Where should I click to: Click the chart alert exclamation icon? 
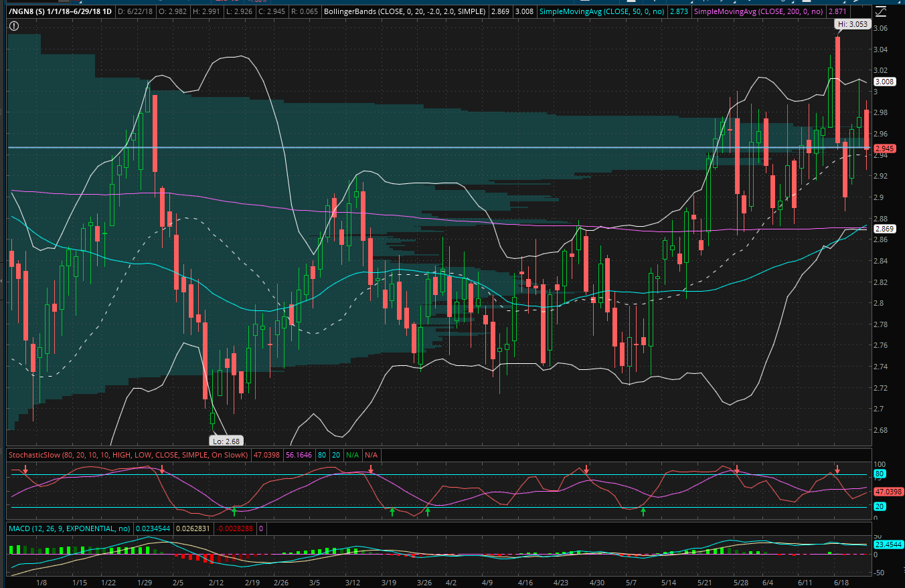point(15,26)
